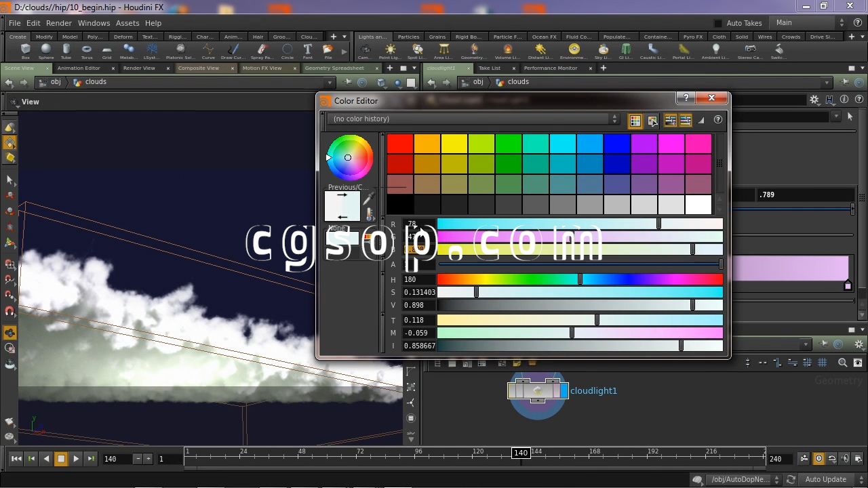Image resolution: width=868 pixels, height=488 pixels.
Task: Add a Distant Light from shelf
Action: 540,52
